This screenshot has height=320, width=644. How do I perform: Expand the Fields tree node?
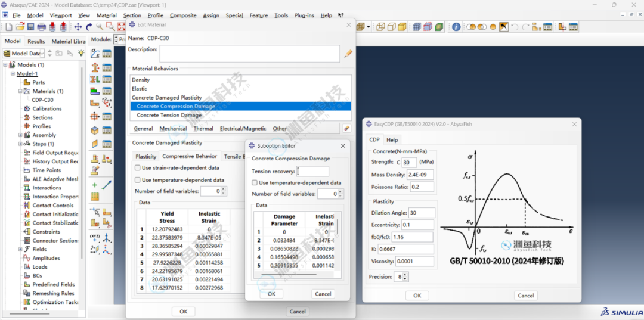click(x=20, y=250)
